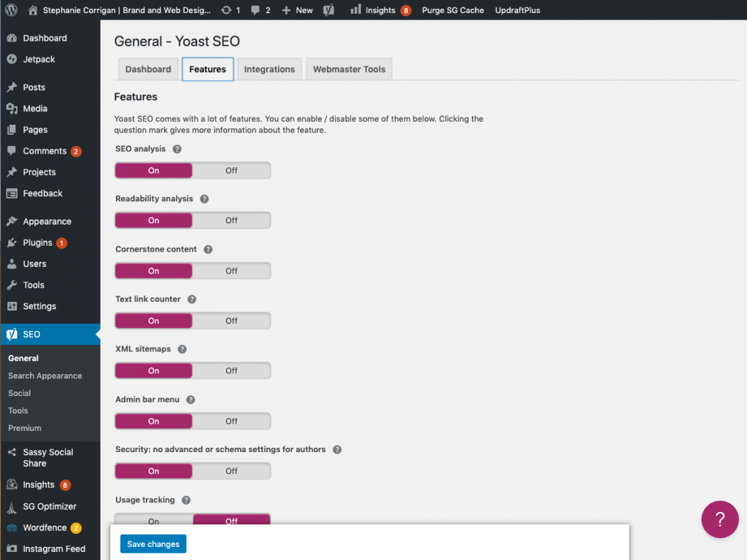747x560 pixels.
Task: Open the Webmaster Tools tab
Action: (x=349, y=69)
